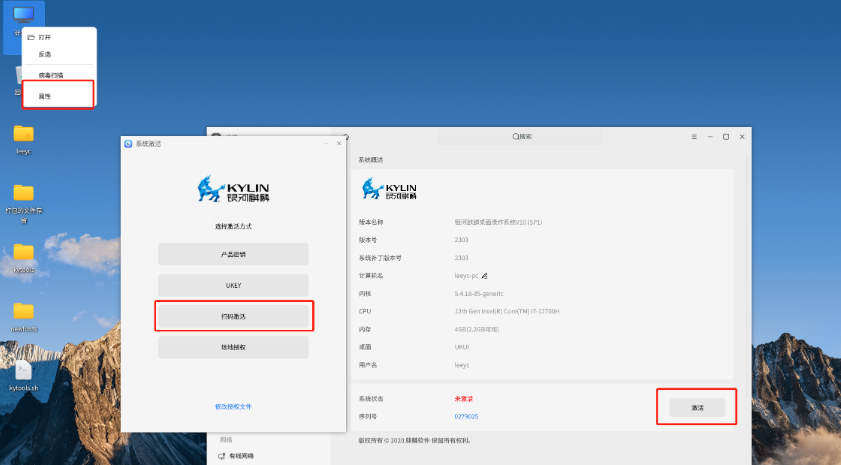Screen dimensions: 841x465
Task: Click the KYLIN logo in settings window
Action: pyautogui.click(x=389, y=189)
